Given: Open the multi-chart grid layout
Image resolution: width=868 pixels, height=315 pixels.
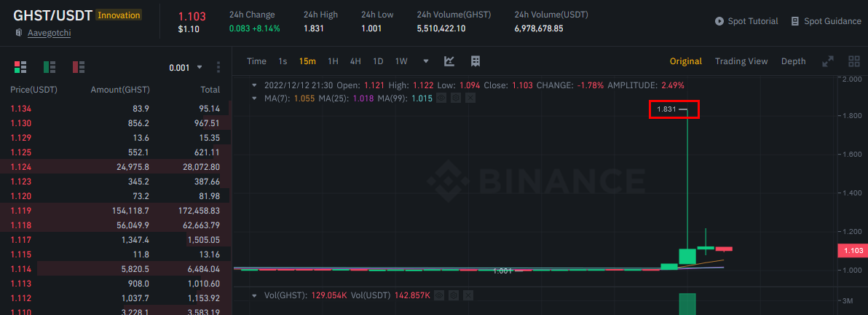Looking at the screenshot, I should click(x=854, y=61).
